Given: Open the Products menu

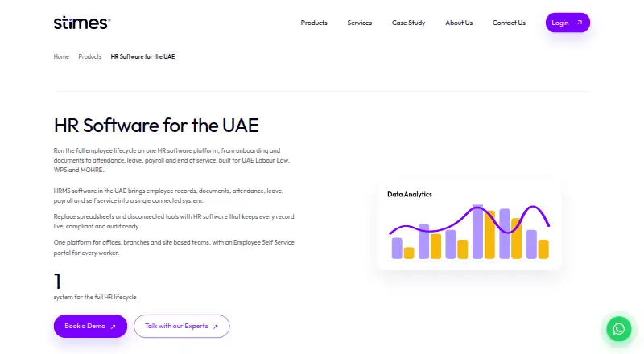Looking at the screenshot, I should [314, 23].
